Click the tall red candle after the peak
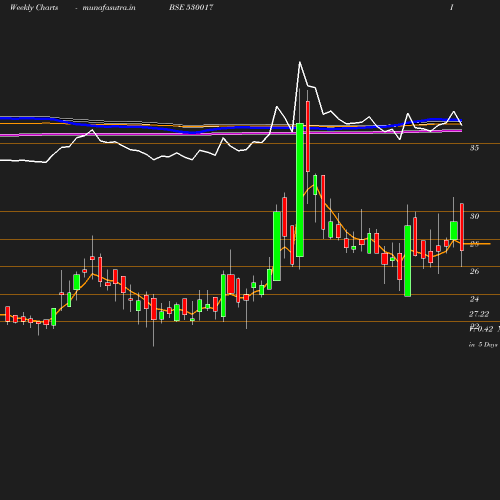 click(x=308, y=137)
